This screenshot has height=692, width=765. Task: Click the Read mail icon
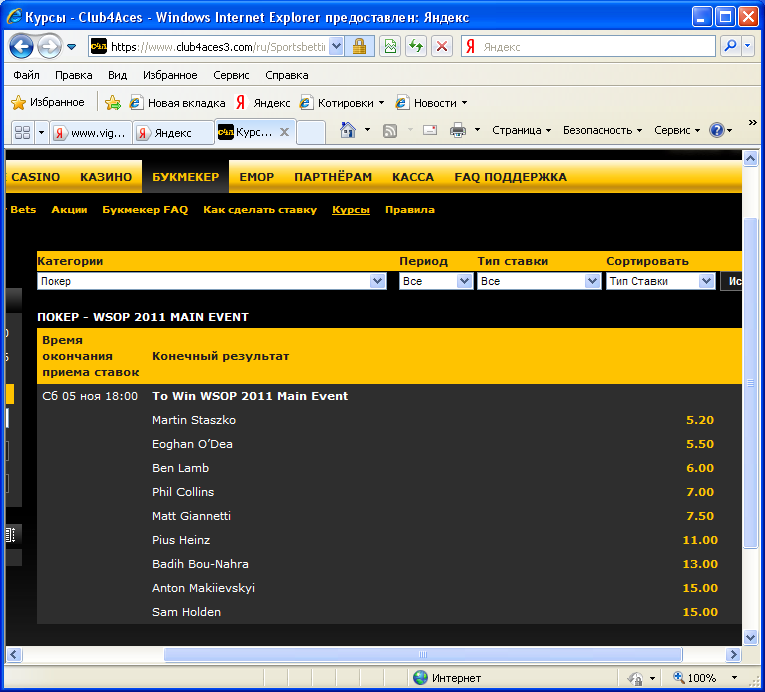[430, 130]
